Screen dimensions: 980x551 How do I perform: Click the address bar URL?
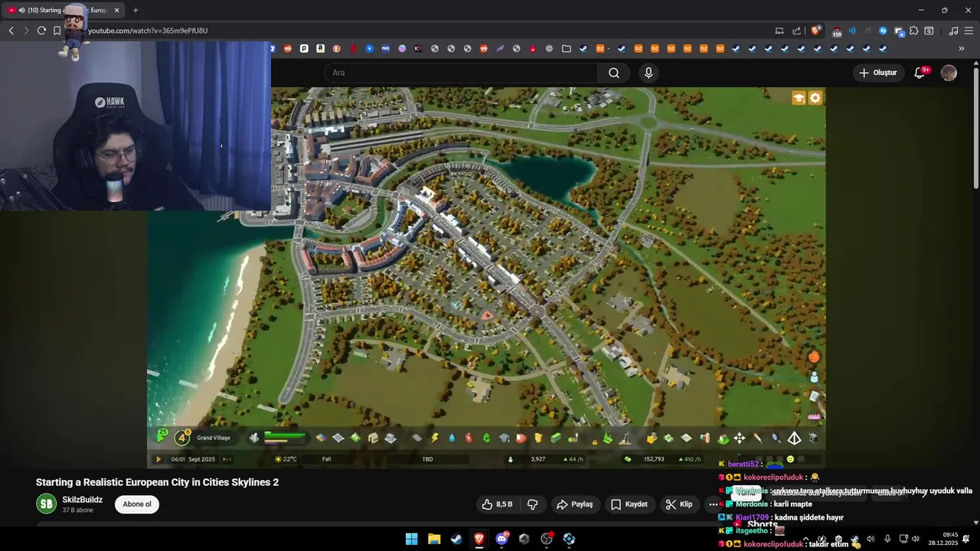point(148,31)
